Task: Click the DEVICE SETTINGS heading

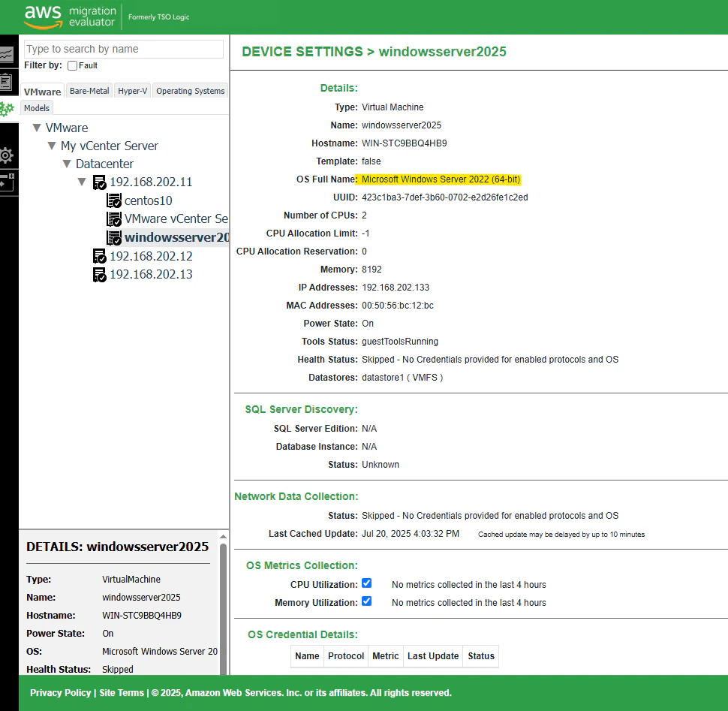Action: (x=302, y=52)
